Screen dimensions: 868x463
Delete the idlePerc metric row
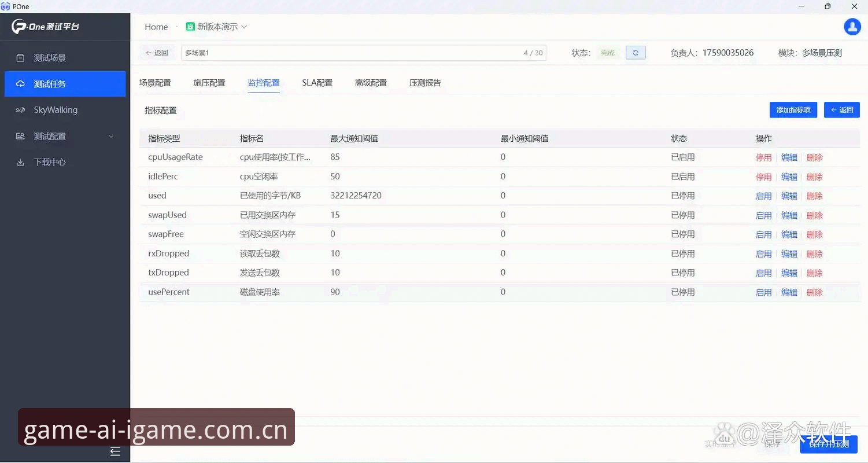(814, 177)
